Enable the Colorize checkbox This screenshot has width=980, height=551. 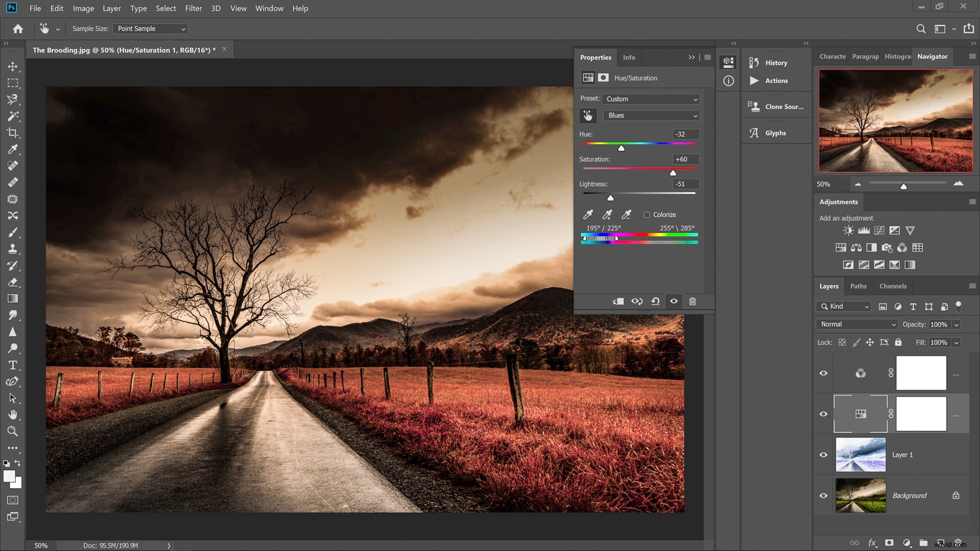tap(647, 214)
